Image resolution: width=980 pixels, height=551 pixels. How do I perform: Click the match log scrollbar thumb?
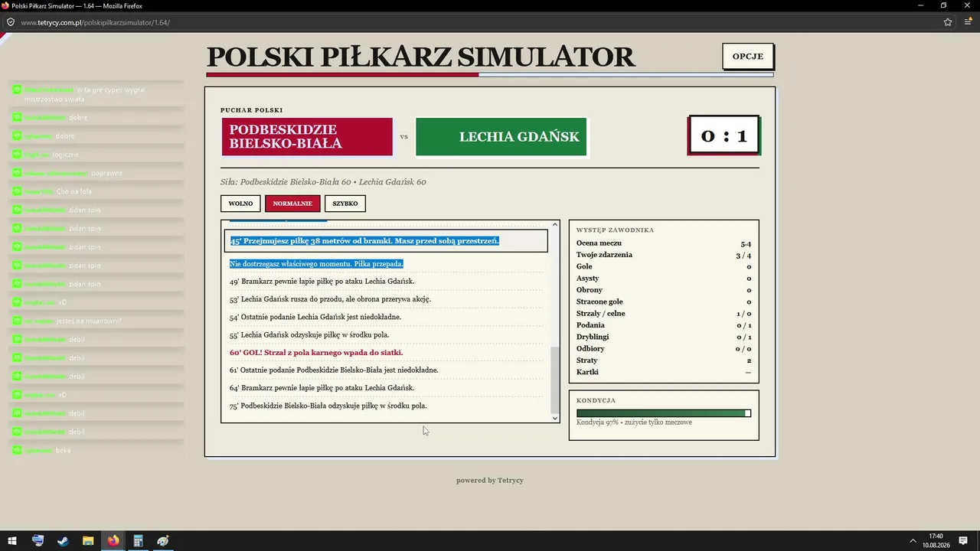pyautogui.click(x=555, y=380)
